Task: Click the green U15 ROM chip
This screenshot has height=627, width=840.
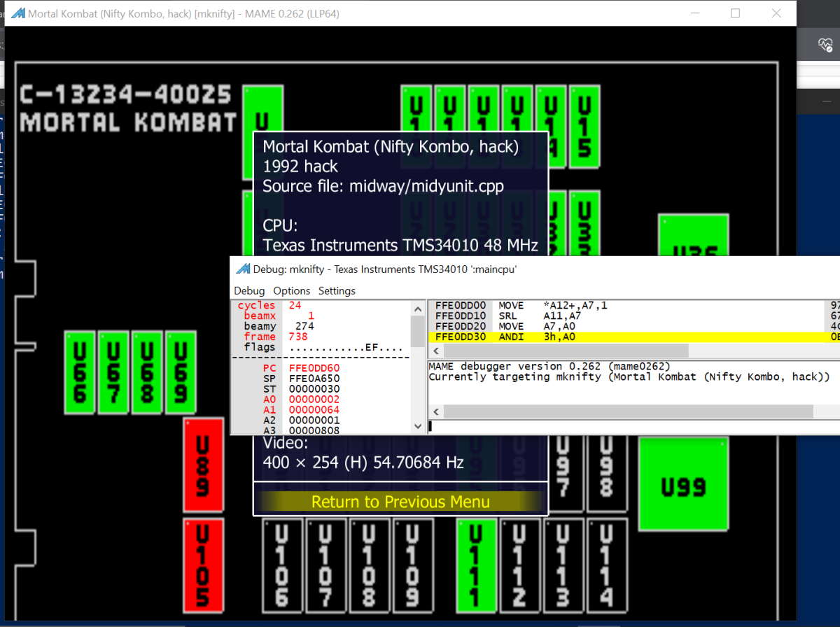Action: (x=584, y=127)
